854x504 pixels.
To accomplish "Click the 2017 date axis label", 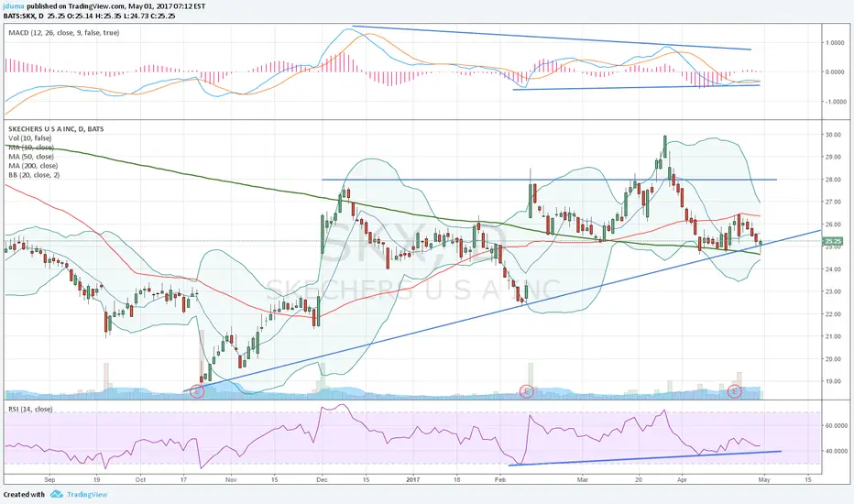I will pyautogui.click(x=413, y=480).
